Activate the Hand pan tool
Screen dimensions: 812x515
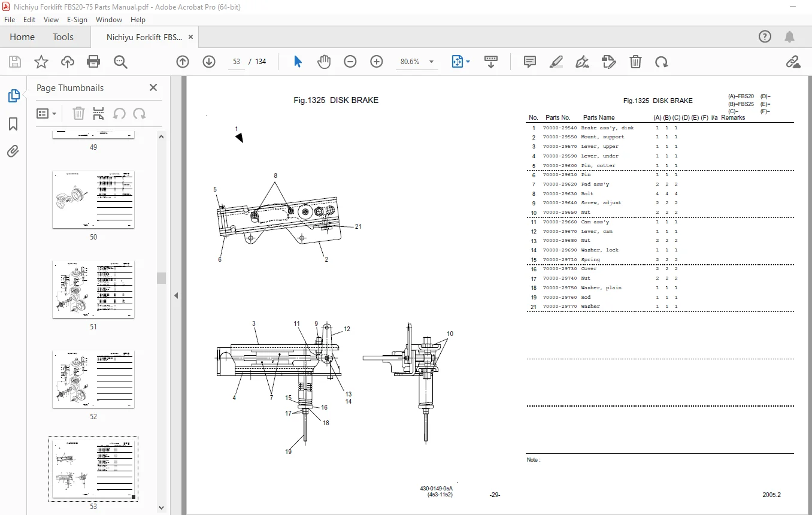(x=324, y=62)
